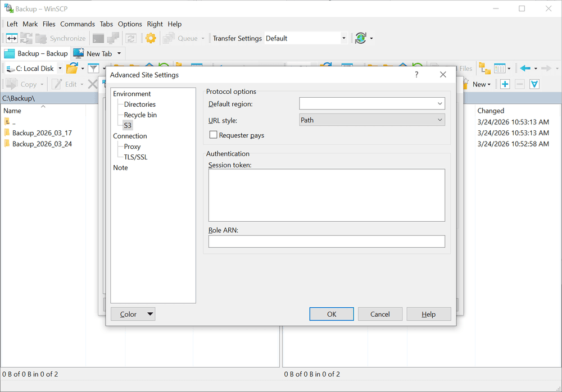Click the gray forward arrow in right panel

point(546,68)
